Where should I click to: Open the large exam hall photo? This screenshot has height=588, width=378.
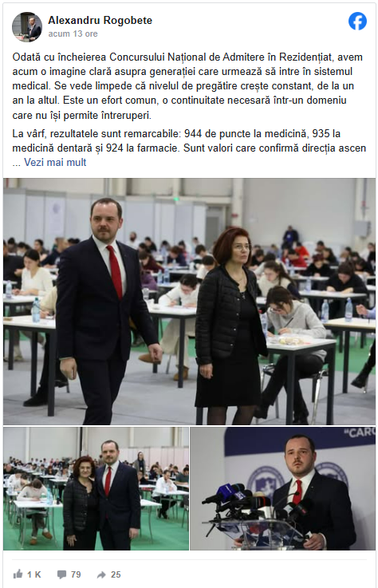[x=189, y=302]
